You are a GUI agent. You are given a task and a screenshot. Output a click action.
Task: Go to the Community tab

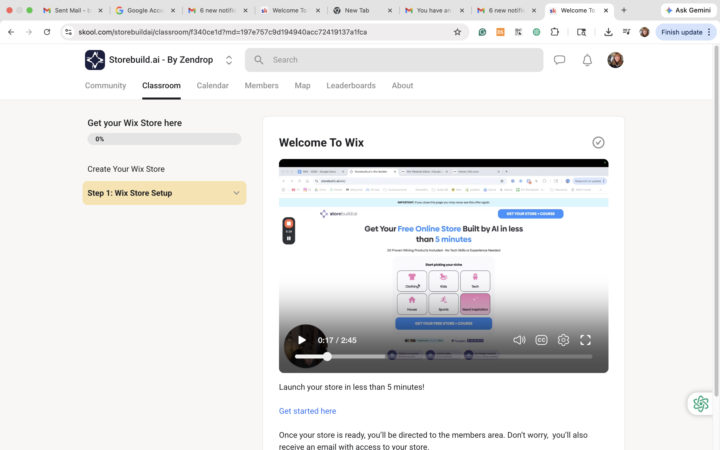click(106, 85)
